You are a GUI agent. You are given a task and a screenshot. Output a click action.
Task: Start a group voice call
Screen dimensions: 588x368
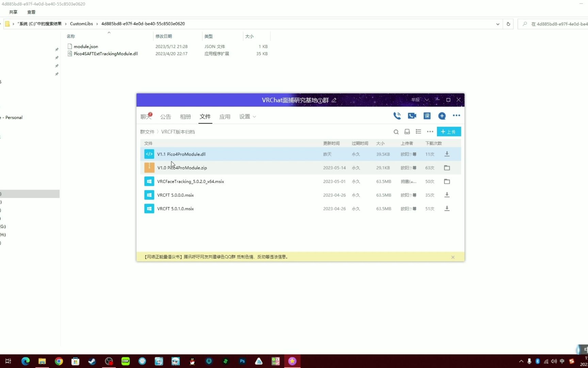[397, 116]
